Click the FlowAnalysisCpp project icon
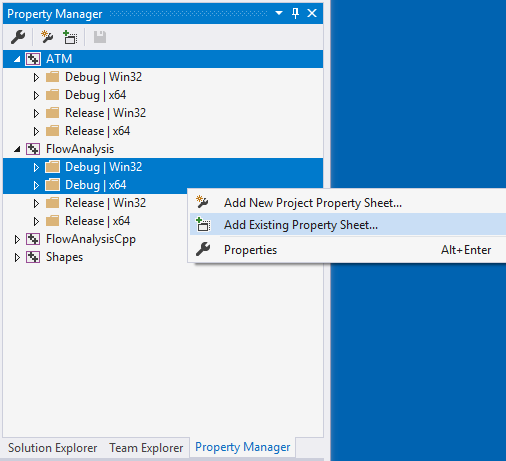506x461 pixels. tap(33, 239)
